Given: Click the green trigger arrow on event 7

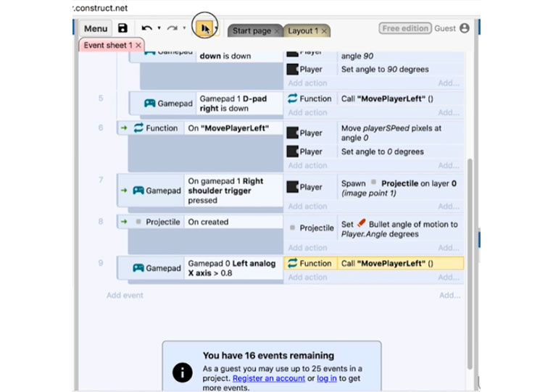Looking at the screenshot, I should pyautogui.click(x=124, y=191).
